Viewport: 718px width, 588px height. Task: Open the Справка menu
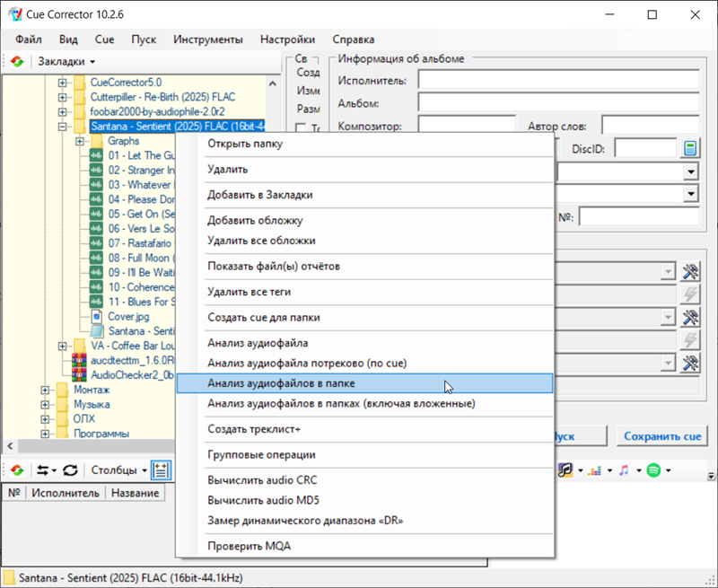[x=354, y=39]
